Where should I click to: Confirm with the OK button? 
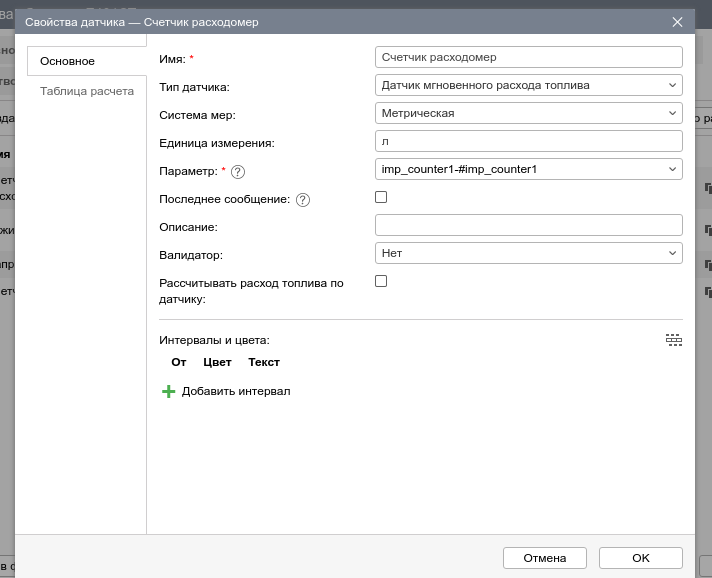pyautogui.click(x=640, y=558)
